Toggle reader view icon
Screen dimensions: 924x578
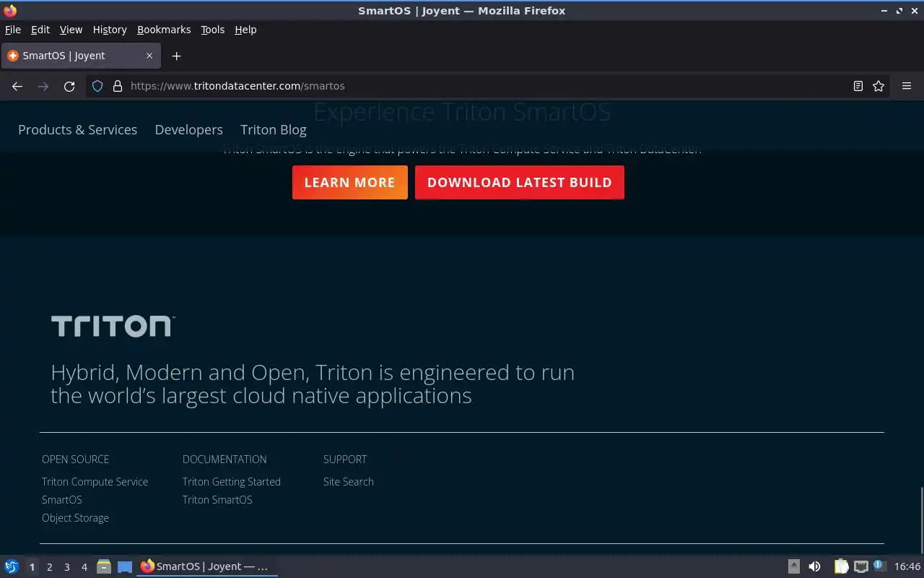pos(858,86)
